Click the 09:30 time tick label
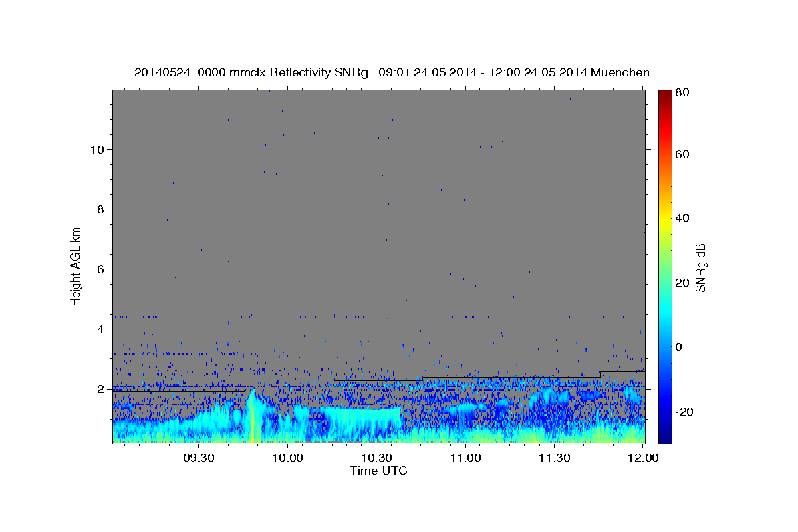The height and width of the screenshot is (532, 798). point(199,458)
